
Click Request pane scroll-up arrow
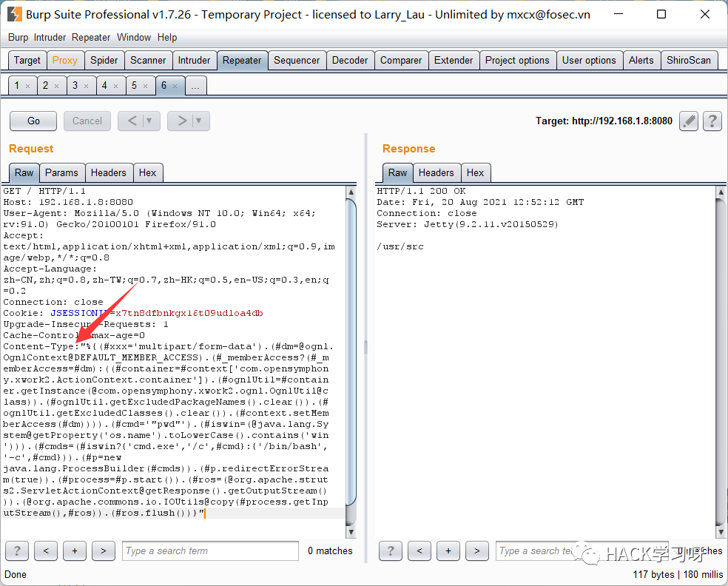click(351, 192)
